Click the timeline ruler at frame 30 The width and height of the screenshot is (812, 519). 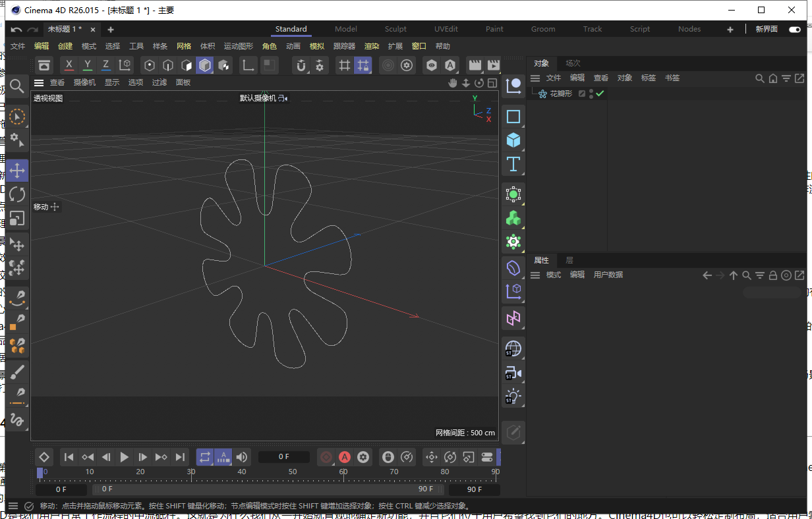191,472
